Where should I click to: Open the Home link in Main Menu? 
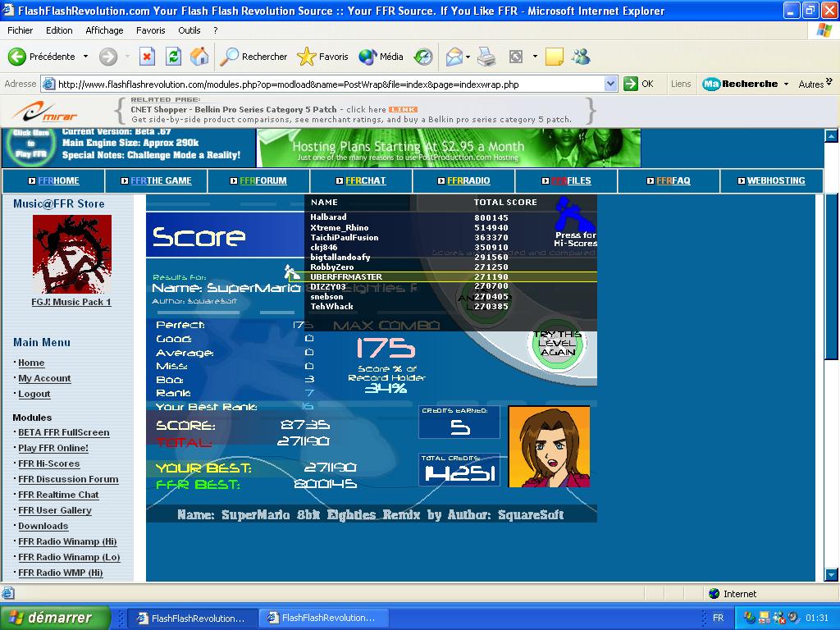tap(31, 363)
